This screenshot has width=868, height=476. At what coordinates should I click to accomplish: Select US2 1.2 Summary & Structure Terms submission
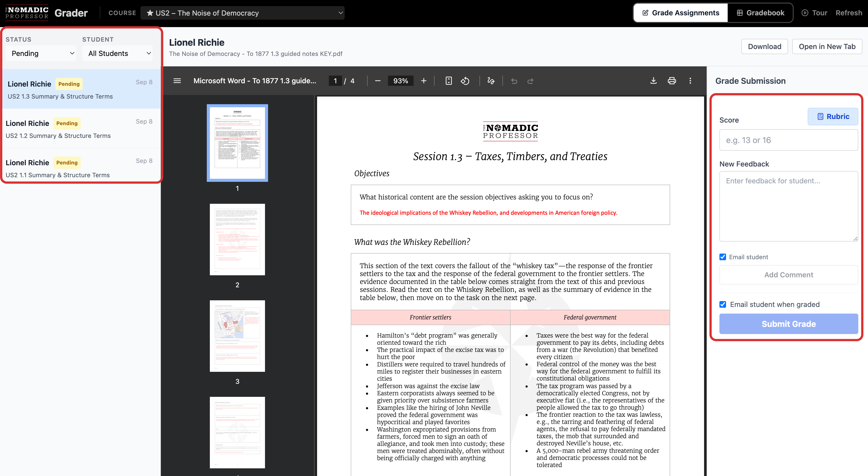(x=81, y=129)
